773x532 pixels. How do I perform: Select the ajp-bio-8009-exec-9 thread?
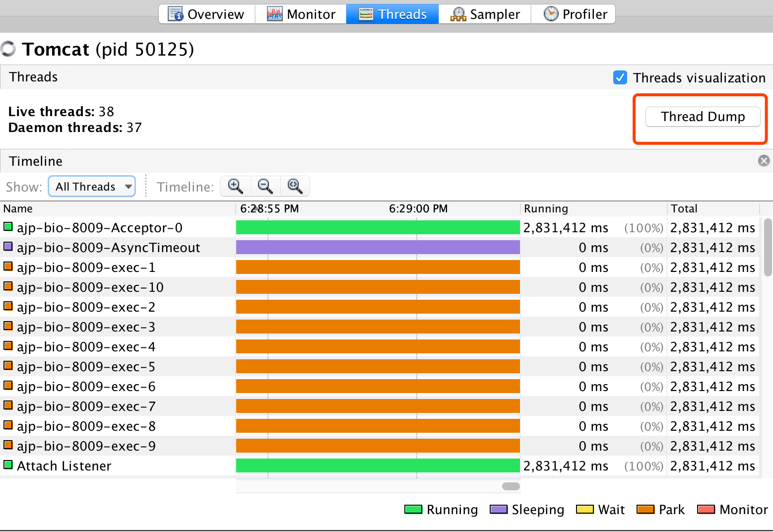click(x=380, y=446)
